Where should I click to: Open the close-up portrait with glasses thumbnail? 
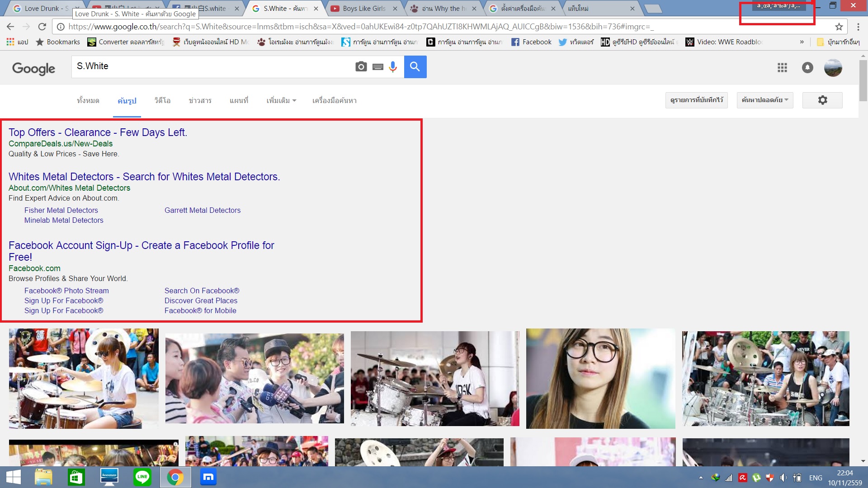600,379
